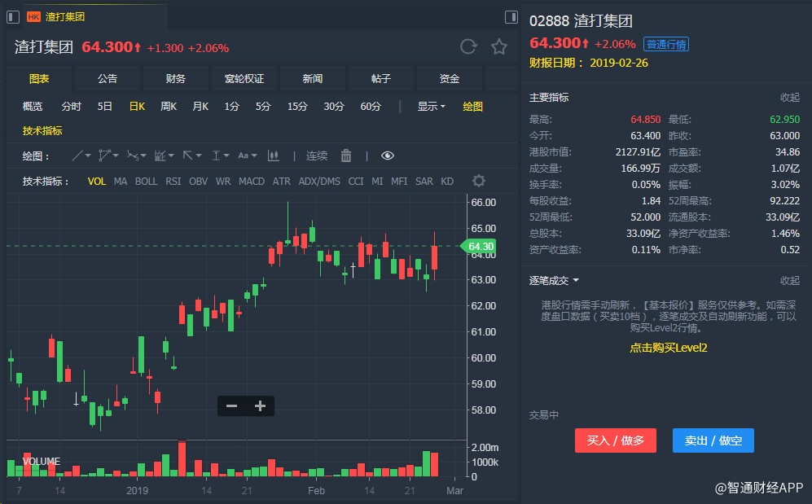Open technical indicator settings gear
The height and width of the screenshot is (504, 812).
[x=479, y=181]
